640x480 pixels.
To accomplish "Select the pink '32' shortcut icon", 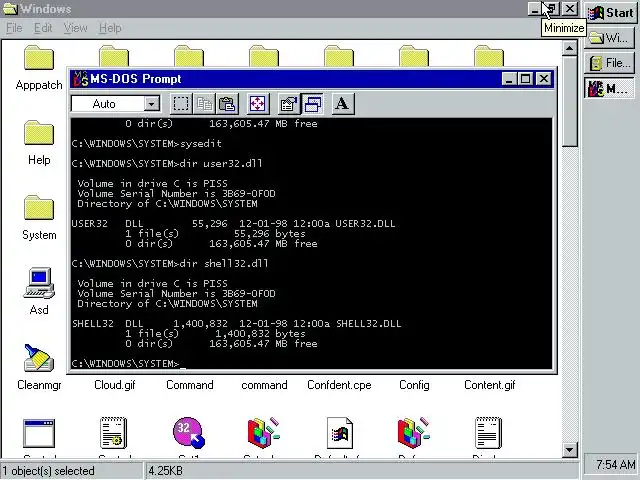I will coord(189,433).
